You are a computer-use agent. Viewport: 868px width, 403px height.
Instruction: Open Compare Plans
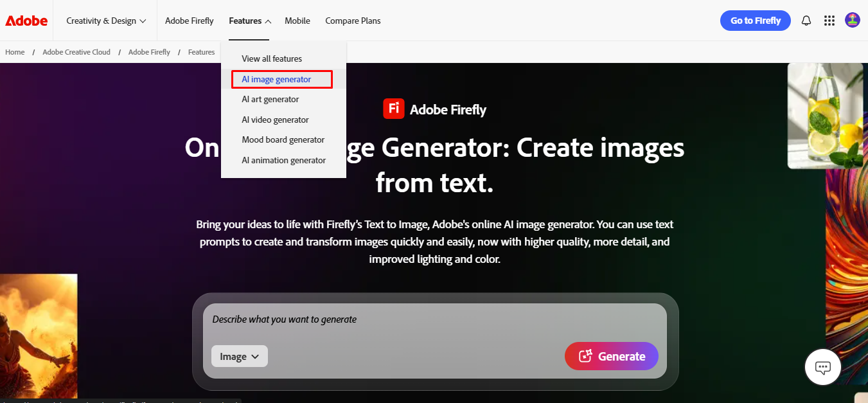[353, 20]
